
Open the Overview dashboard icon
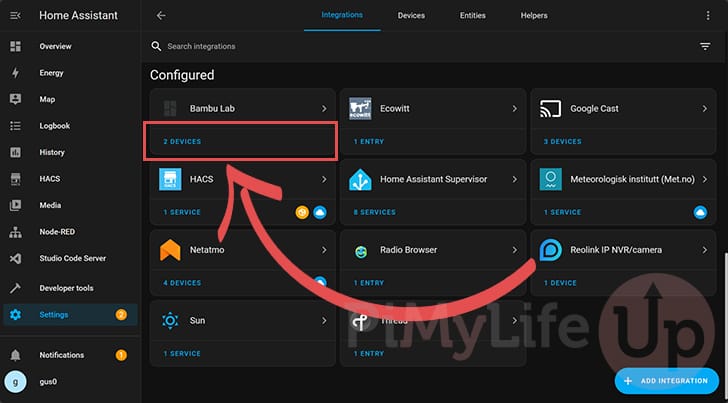coord(15,46)
